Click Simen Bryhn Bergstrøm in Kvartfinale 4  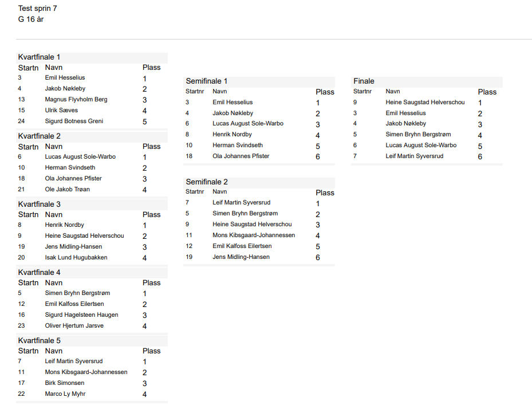coord(77,293)
